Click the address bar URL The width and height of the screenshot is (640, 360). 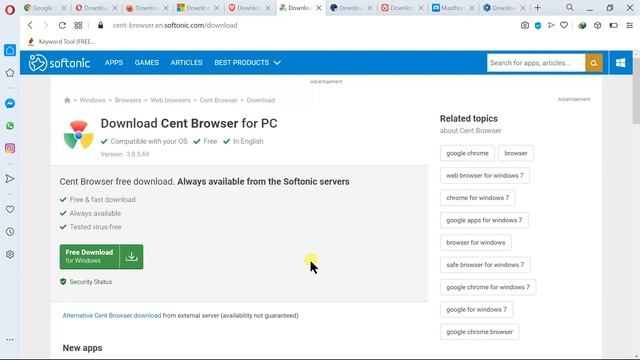tap(175, 25)
